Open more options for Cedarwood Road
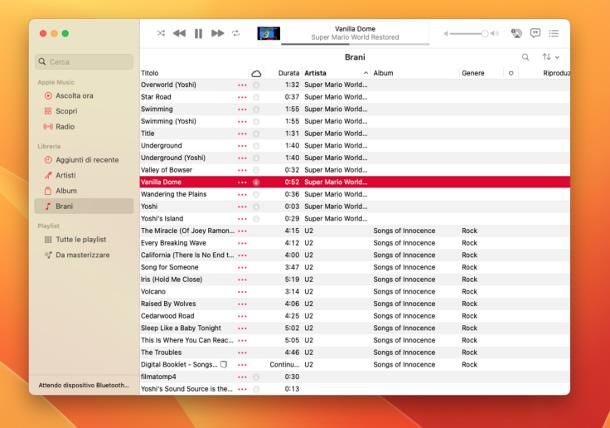This screenshot has width=610, height=428. 242,316
